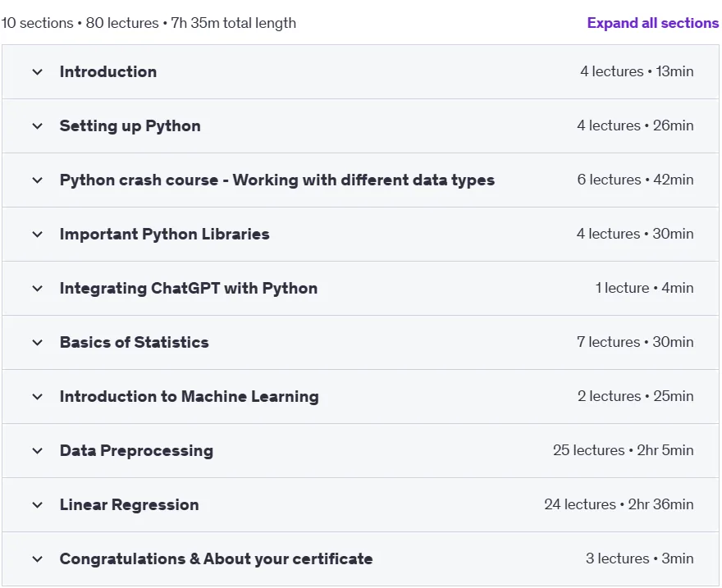This screenshot has height=588, width=722.
Task: Click the 24 lectures • 2hr 36min label
Action: pyautogui.click(x=619, y=504)
